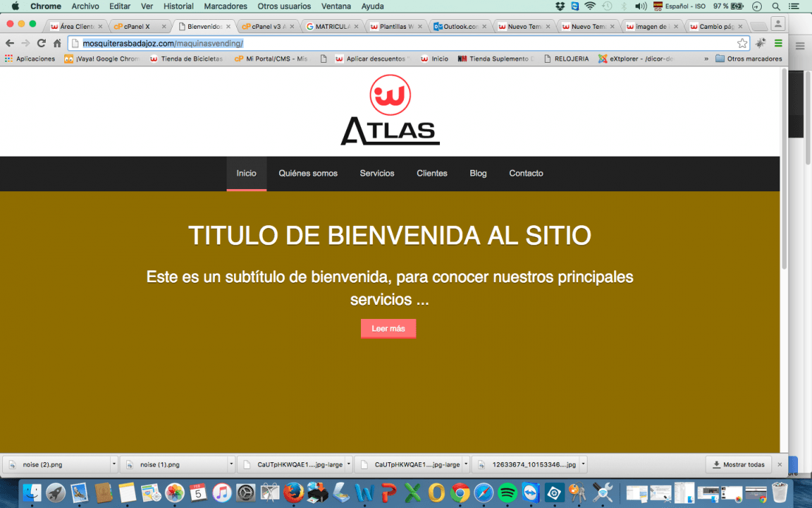The image size is (812, 508).
Task: Open the Trash in the dock
Action: (780, 492)
